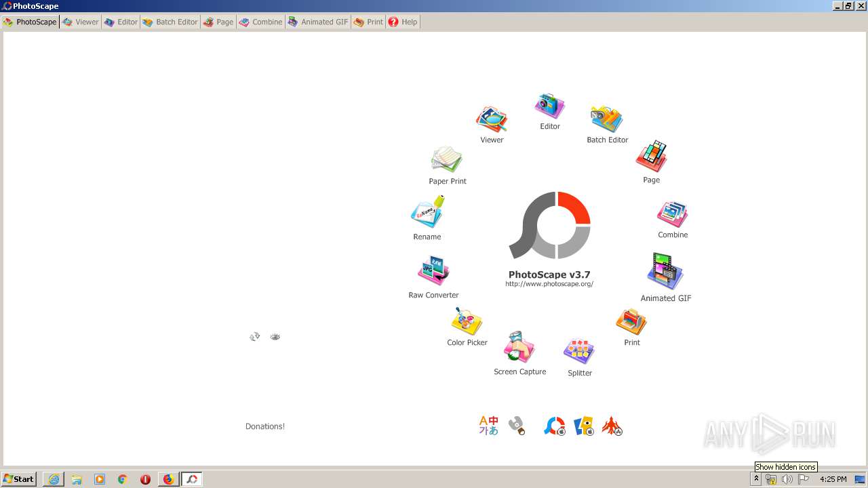Open the photoscape.org website link

pos(549,284)
